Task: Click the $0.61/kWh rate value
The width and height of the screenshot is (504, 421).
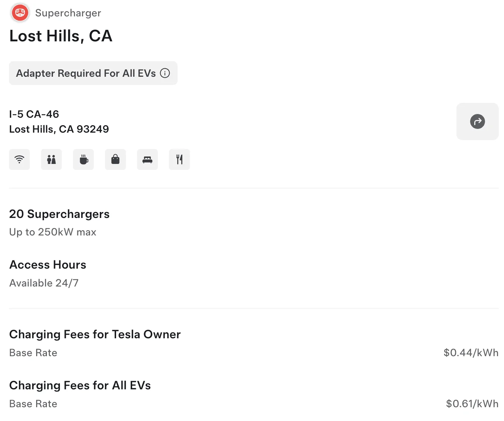Action: pyautogui.click(x=472, y=404)
